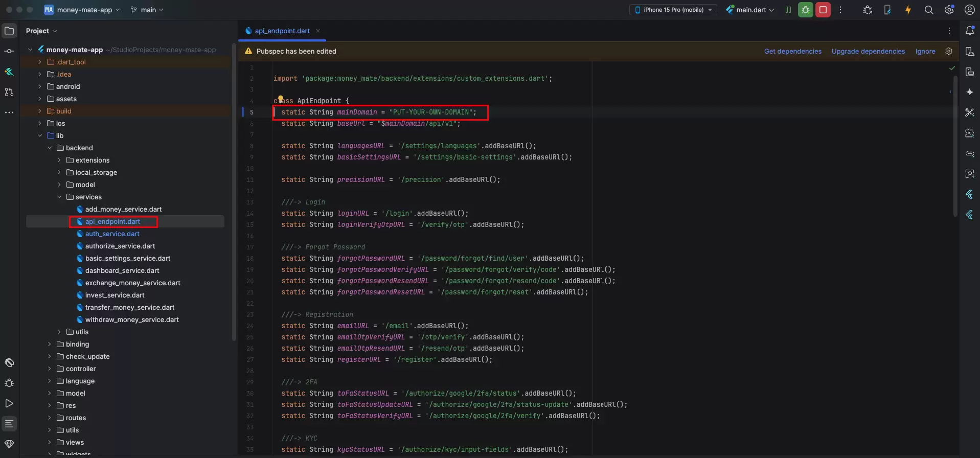The height and width of the screenshot is (458, 980).
Task: Click line number 13 in gutter
Action: click(250, 202)
